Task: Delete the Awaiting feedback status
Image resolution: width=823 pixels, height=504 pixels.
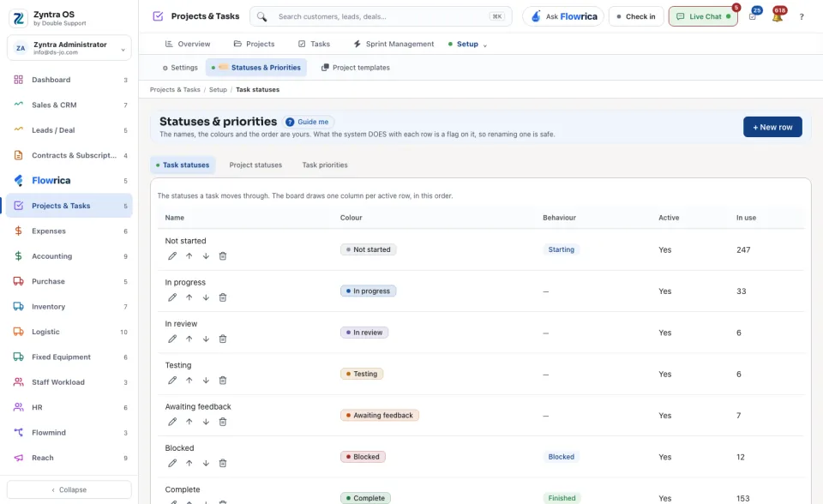Action: (x=223, y=422)
